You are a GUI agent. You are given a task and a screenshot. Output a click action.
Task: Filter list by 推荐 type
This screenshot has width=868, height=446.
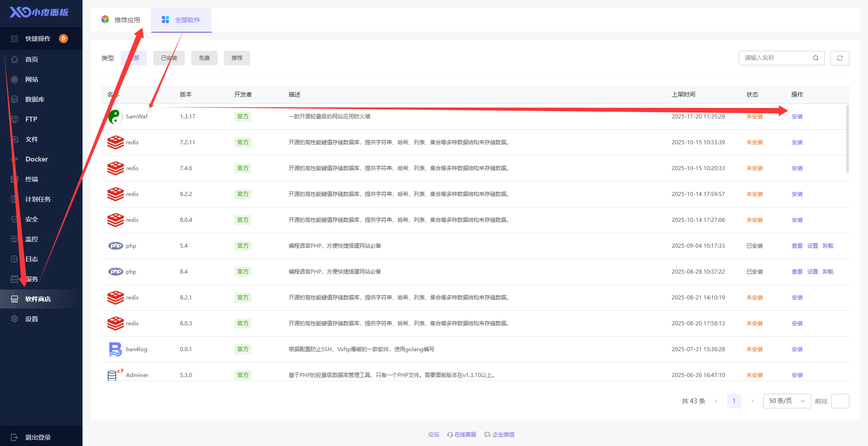(x=237, y=58)
